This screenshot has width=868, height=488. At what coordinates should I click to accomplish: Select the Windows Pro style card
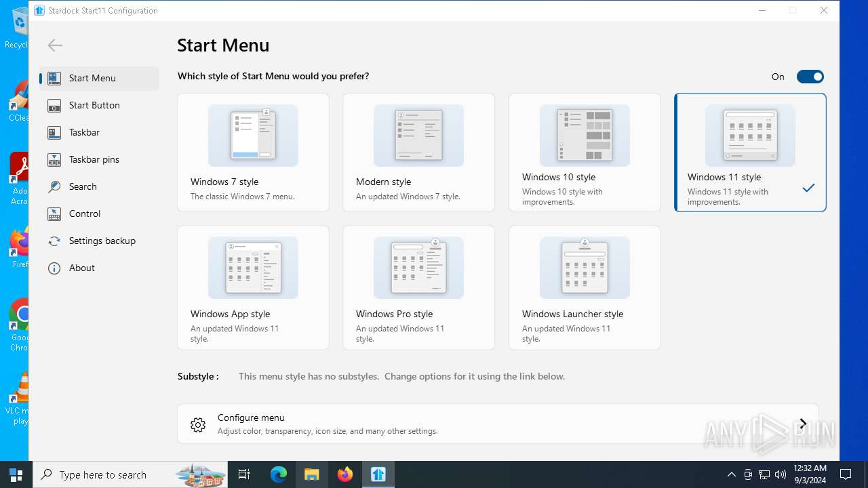[x=418, y=288]
